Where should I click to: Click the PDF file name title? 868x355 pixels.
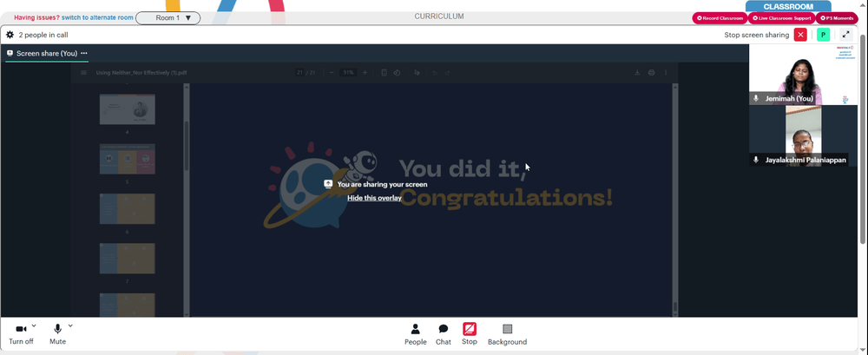[x=141, y=73]
